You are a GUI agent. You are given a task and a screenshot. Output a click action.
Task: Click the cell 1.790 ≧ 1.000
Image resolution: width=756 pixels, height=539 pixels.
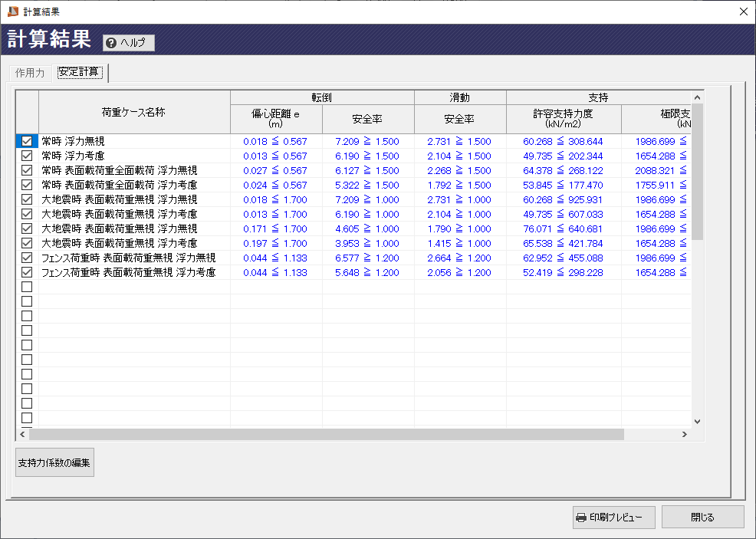click(459, 229)
